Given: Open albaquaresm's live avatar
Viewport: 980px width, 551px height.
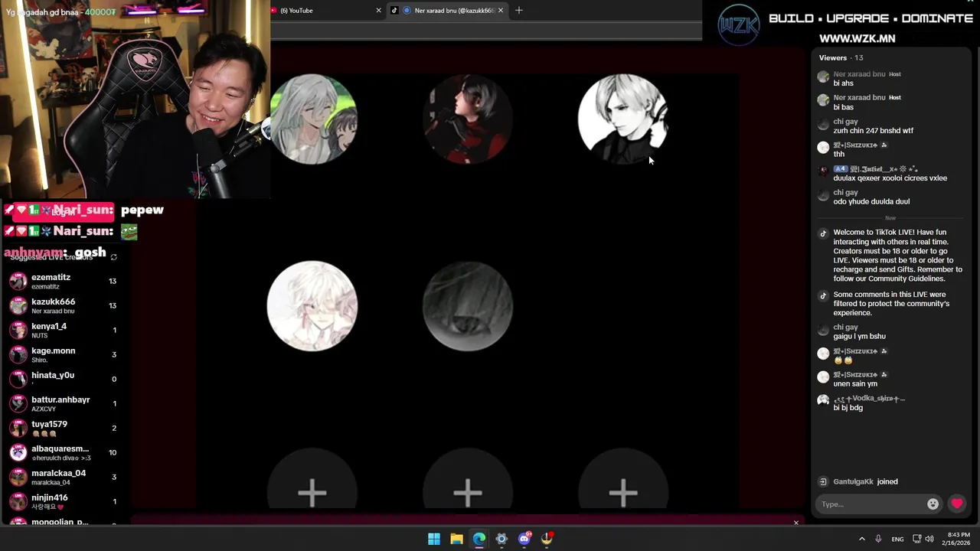Looking at the screenshot, I should 18,453.
